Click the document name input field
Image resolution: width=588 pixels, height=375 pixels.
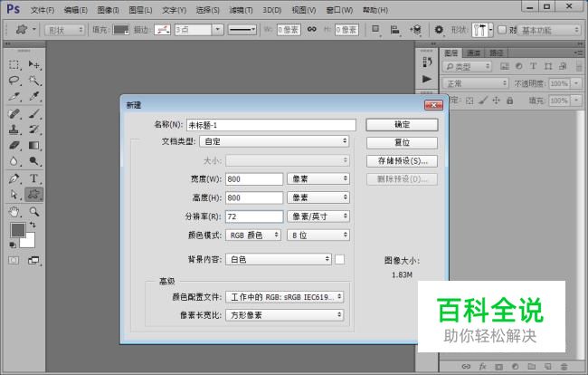270,125
